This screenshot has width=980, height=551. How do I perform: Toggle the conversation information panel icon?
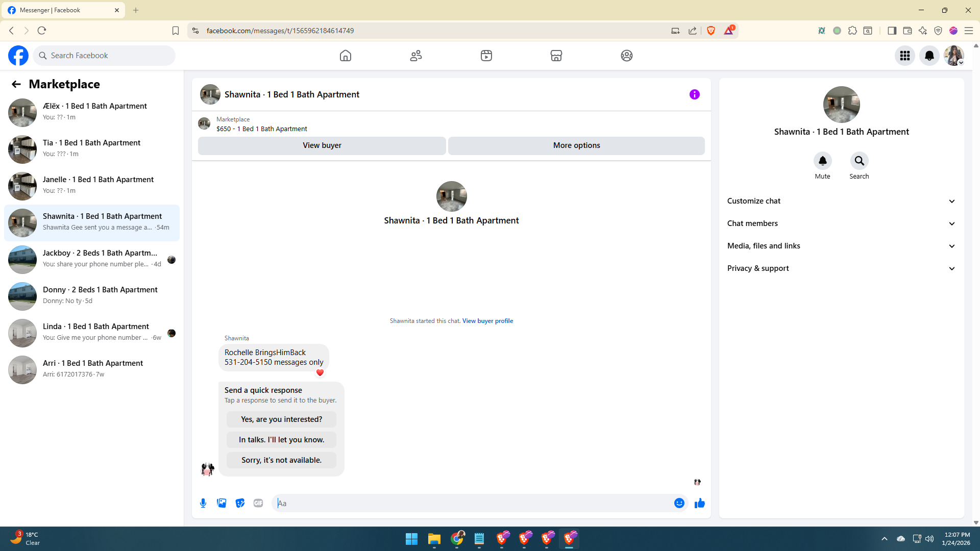click(x=694, y=94)
